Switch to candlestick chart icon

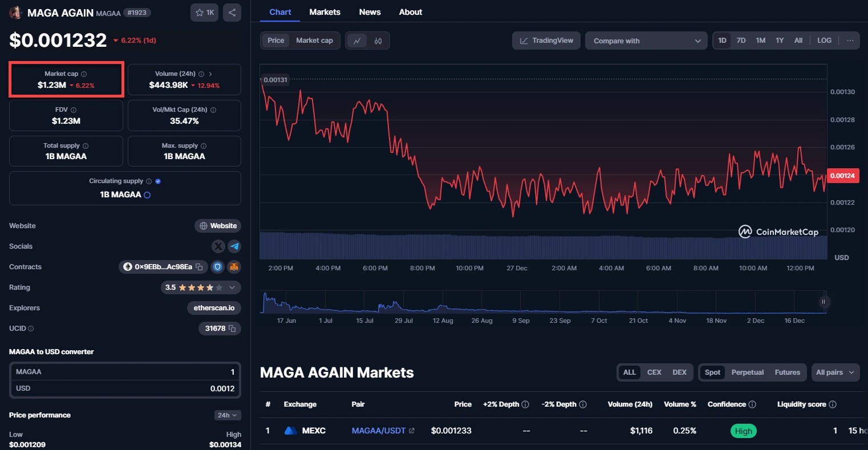point(378,40)
